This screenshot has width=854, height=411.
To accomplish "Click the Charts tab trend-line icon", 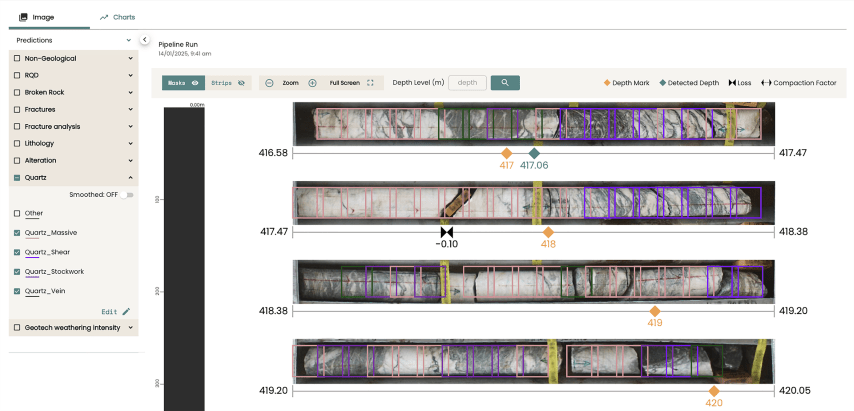I will 104,17.
